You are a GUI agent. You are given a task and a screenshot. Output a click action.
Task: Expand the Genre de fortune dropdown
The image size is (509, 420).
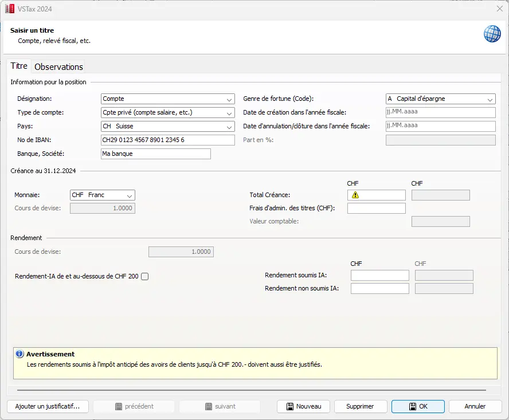[490, 99]
